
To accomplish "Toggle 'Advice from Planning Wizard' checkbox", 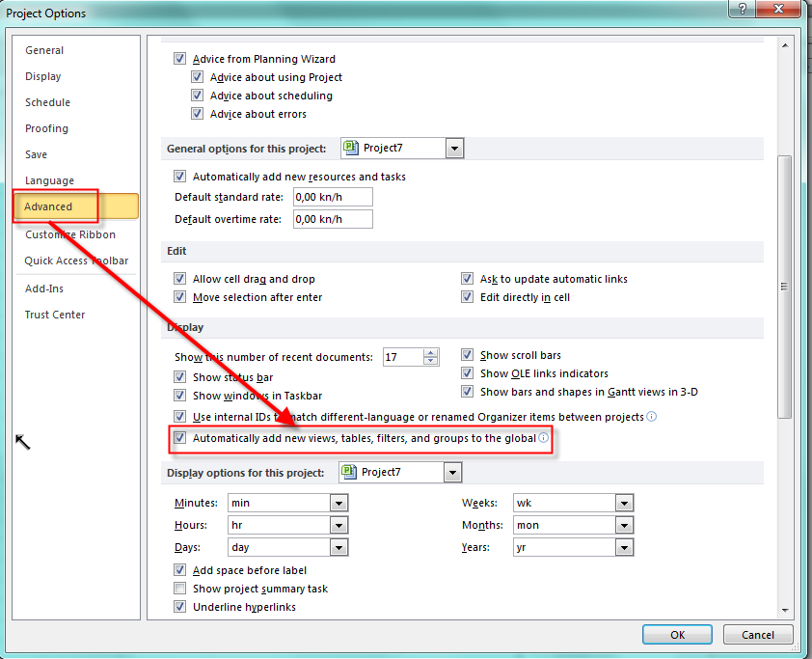I will point(180,59).
